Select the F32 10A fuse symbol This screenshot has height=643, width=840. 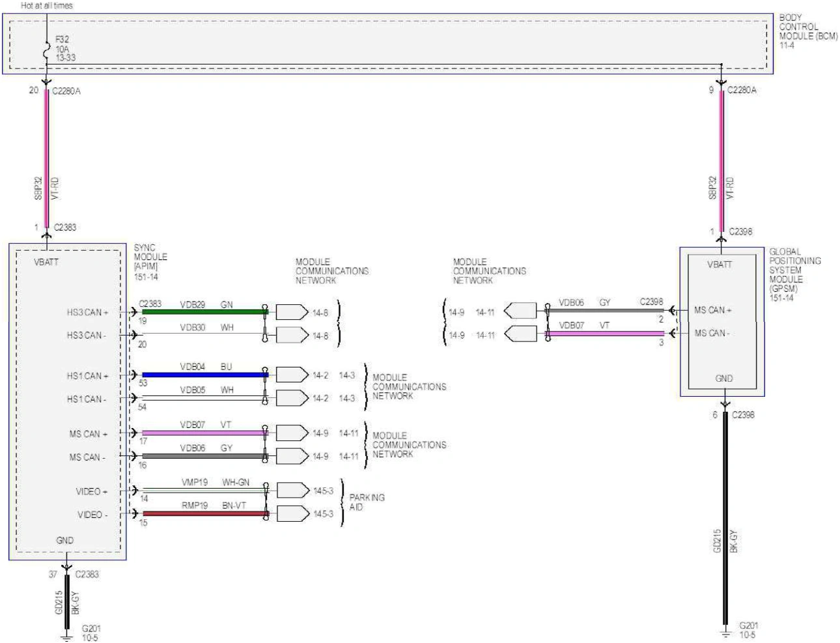tap(47, 50)
